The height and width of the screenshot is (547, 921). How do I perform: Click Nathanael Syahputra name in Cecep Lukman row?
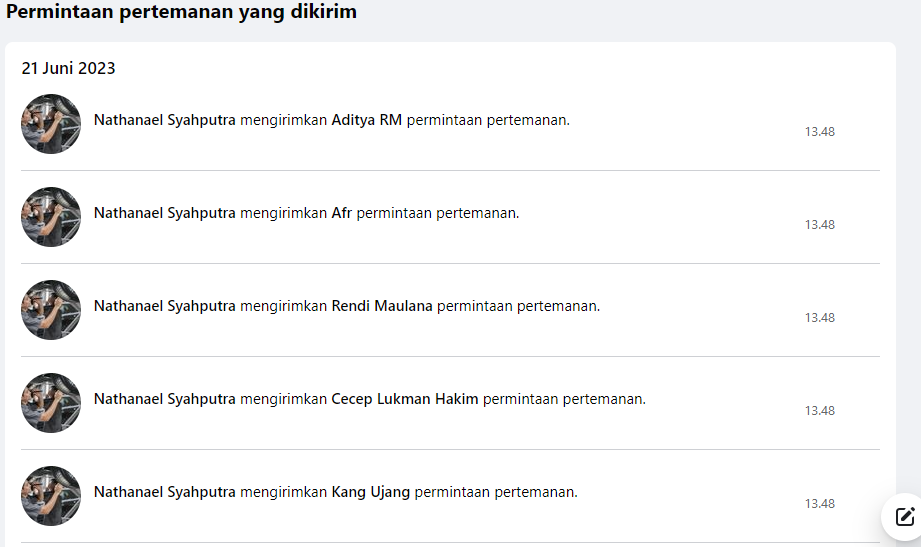tap(164, 399)
